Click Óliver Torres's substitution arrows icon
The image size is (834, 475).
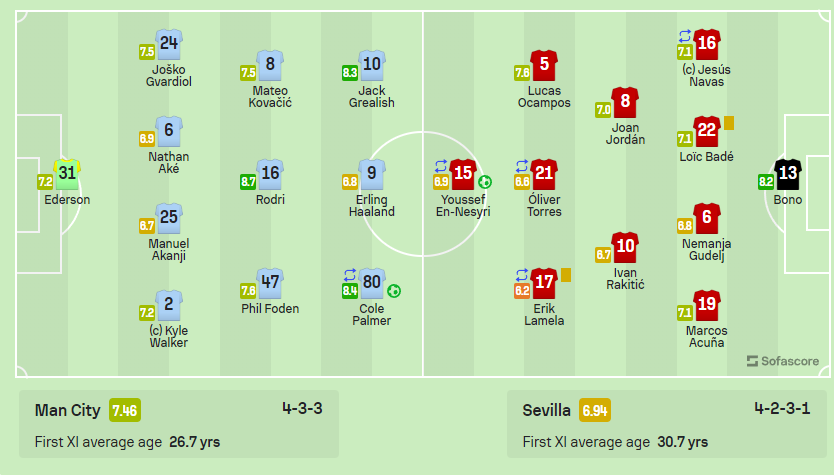[521, 165]
